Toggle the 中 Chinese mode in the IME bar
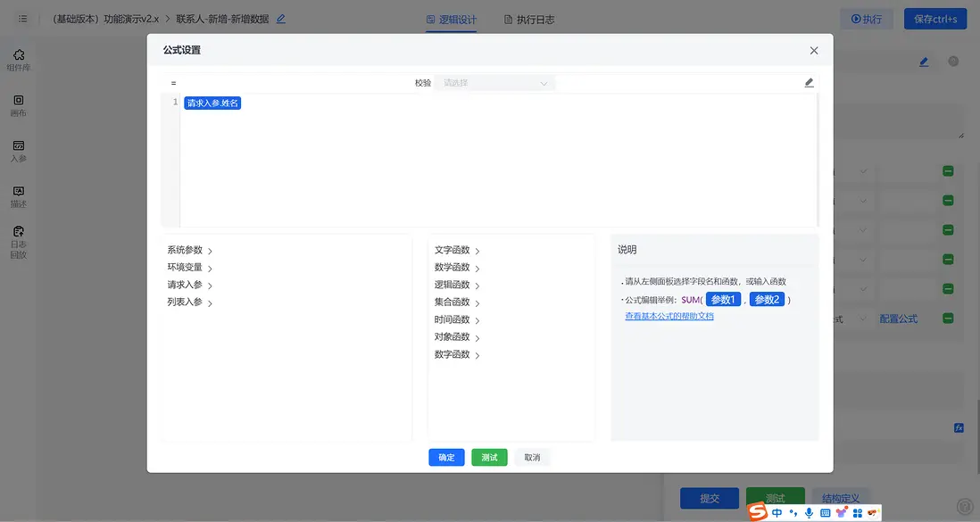The image size is (980, 522). coord(777,512)
